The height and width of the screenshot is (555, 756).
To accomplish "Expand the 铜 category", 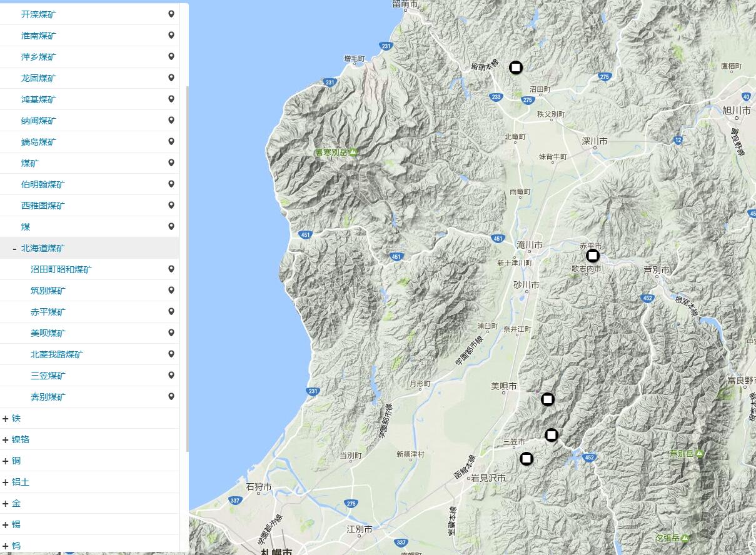I will tap(6, 461).
